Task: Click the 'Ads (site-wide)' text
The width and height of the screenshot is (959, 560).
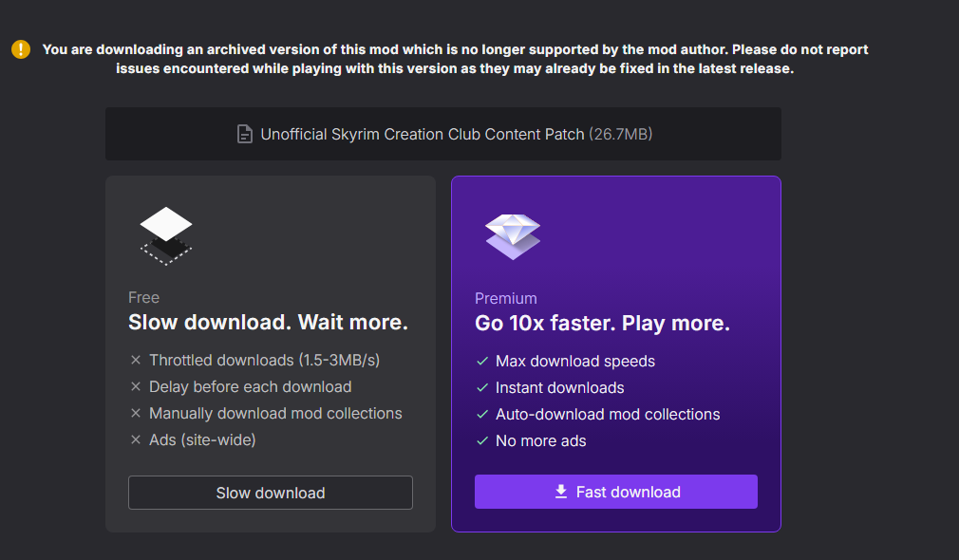Action: (202, 440)
